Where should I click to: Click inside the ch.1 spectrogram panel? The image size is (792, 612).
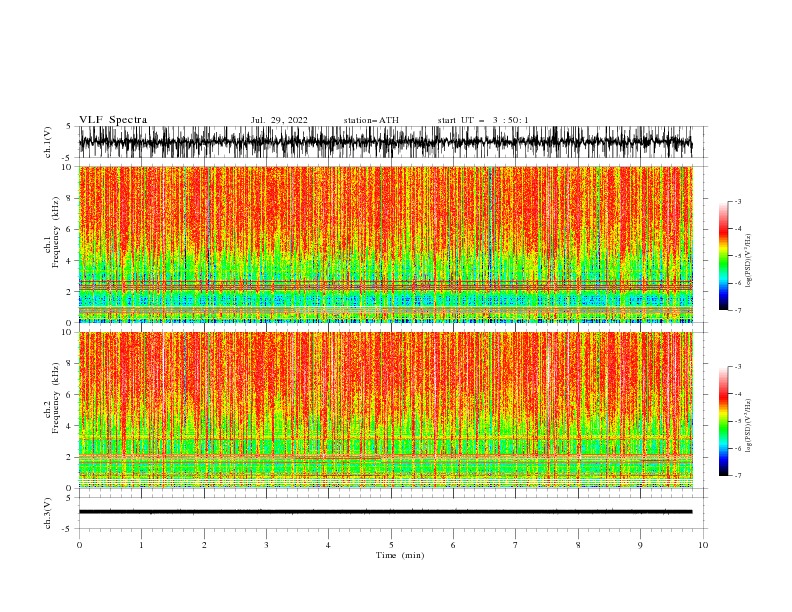(x=386, y=244)
